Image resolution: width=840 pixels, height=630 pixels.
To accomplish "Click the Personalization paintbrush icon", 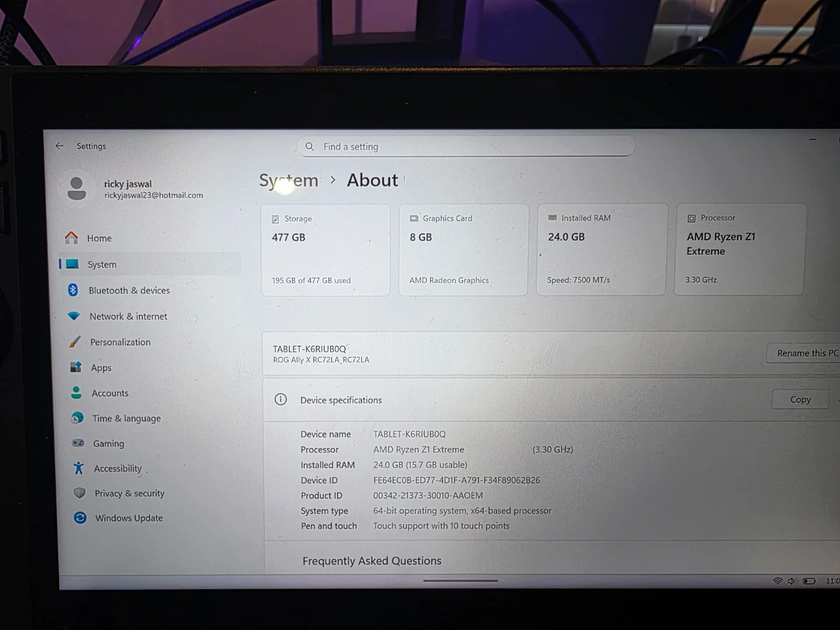I will pos(75,342).
